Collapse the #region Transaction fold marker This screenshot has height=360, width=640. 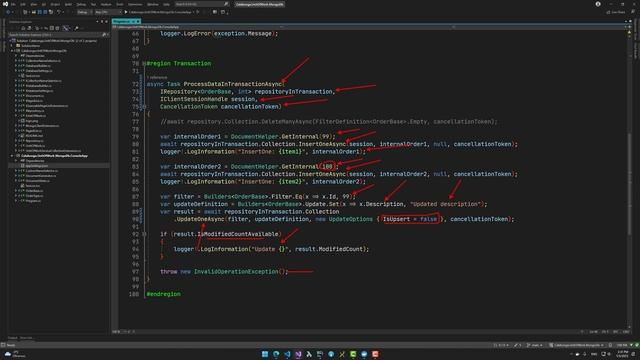coord(144,64)
